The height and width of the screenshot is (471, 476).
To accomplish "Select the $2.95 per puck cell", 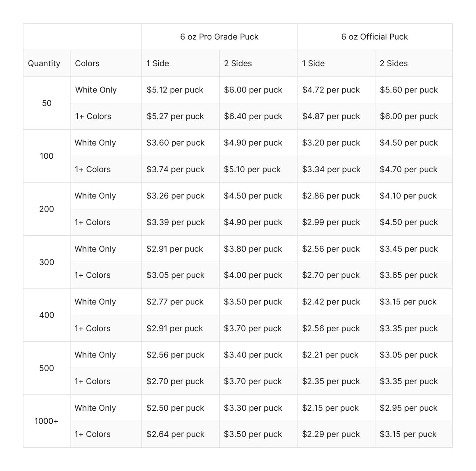I will (x=409, y=408).
